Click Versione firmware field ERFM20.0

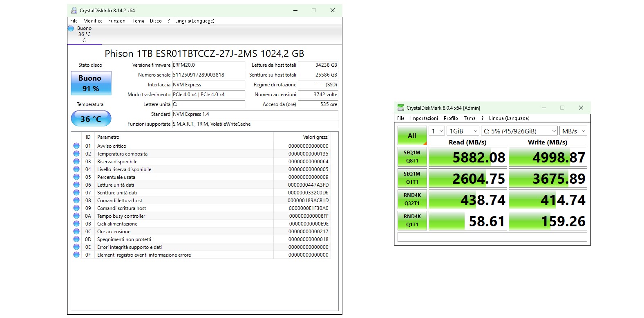(x=208, y=65)
